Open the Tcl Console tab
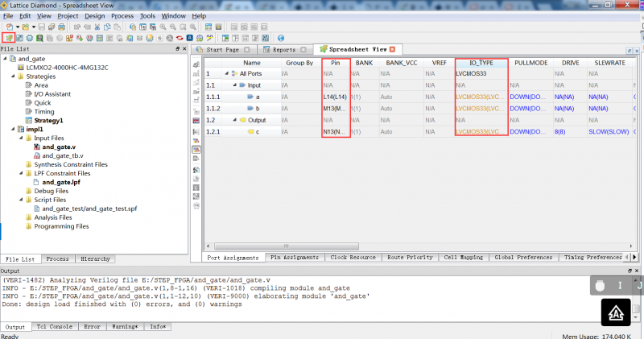 pyautogui.click(x=54, y=327)
